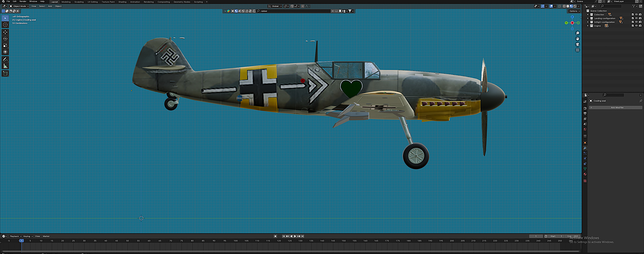Open the Texture properties tab
This screenshot has height=254, width=644.
pos(585,181)
